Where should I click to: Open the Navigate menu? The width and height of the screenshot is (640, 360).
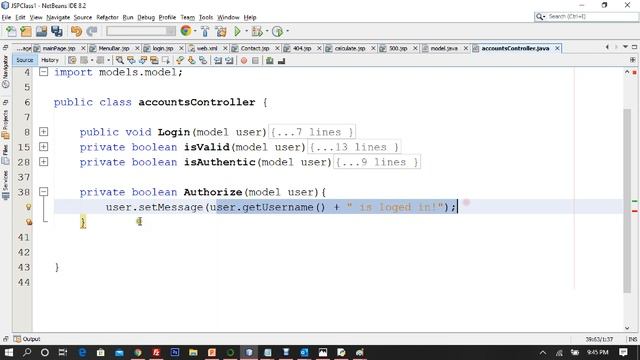click(x=58, y=17)
